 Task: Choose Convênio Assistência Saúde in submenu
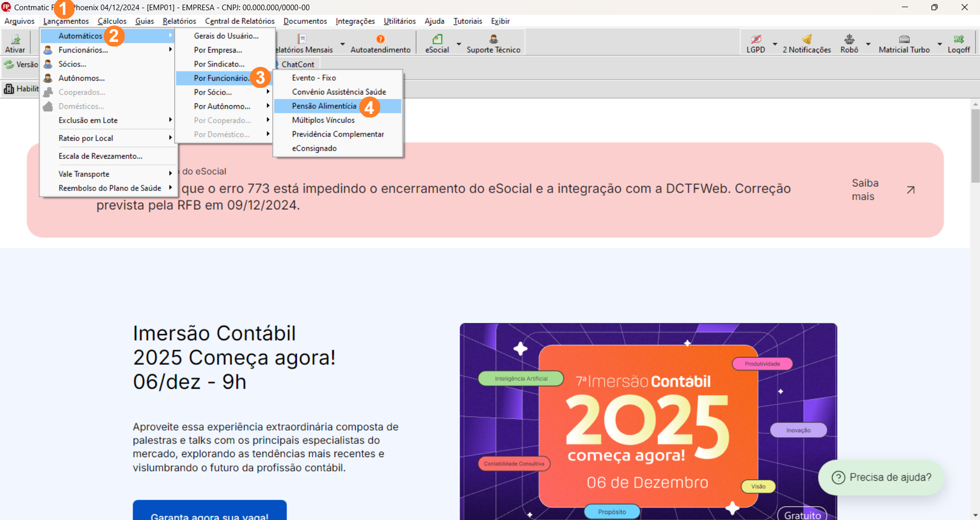tap(339, 92)
